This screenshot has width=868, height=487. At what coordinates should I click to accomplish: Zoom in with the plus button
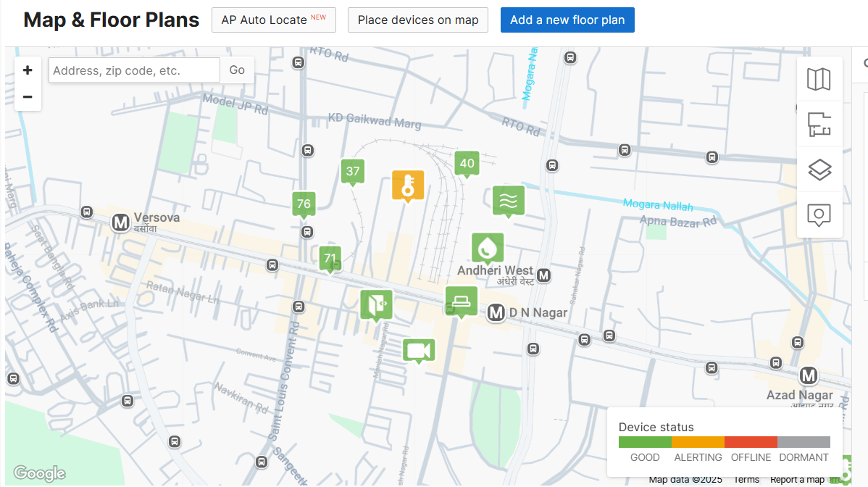click(28, 70)
